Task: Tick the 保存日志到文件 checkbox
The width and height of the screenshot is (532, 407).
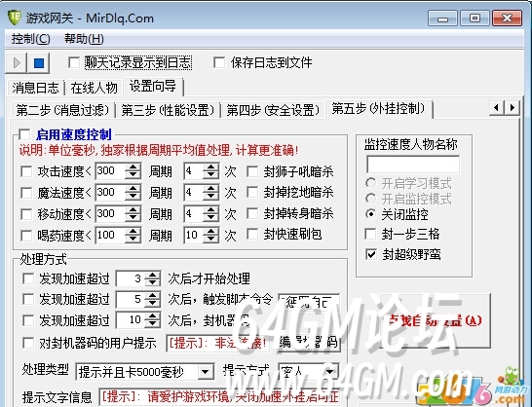Action: tap(219, 62)
